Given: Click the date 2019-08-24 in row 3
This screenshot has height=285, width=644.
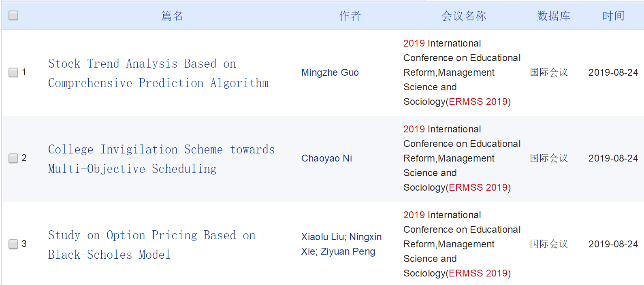Looking at the screenshot, I should click(613, 244).
